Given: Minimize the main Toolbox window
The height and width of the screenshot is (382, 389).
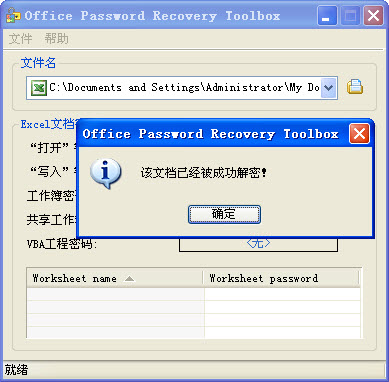Looking at the screenshot, I should pos(327,16).
